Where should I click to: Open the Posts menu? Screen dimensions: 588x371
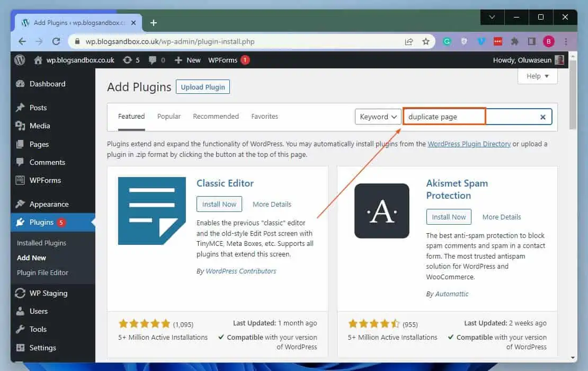click(x=38, y=108)
